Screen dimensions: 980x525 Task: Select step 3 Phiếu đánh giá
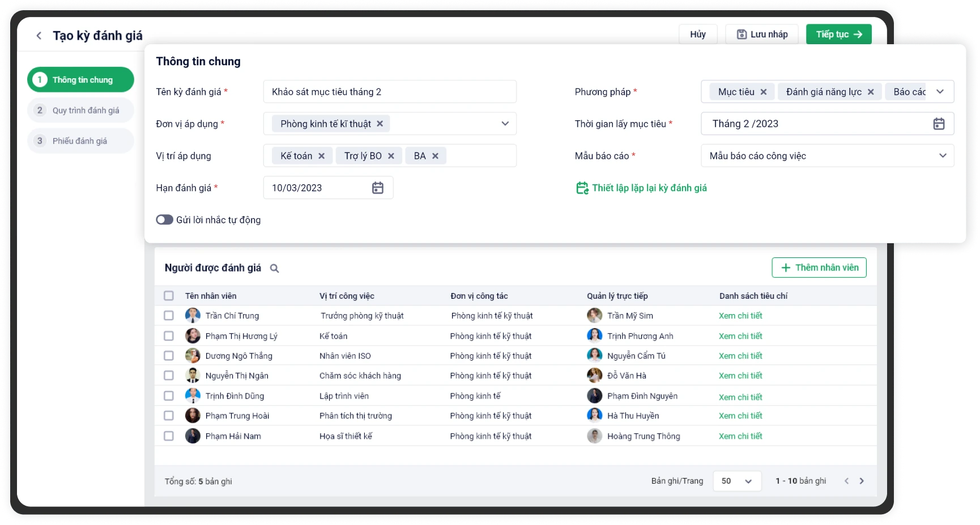[80, 141]
